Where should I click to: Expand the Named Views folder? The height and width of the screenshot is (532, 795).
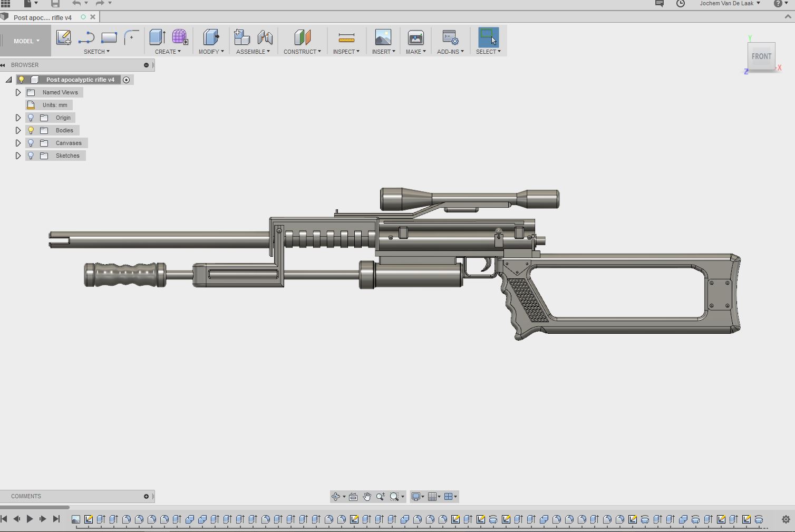[x=18, y=92]
